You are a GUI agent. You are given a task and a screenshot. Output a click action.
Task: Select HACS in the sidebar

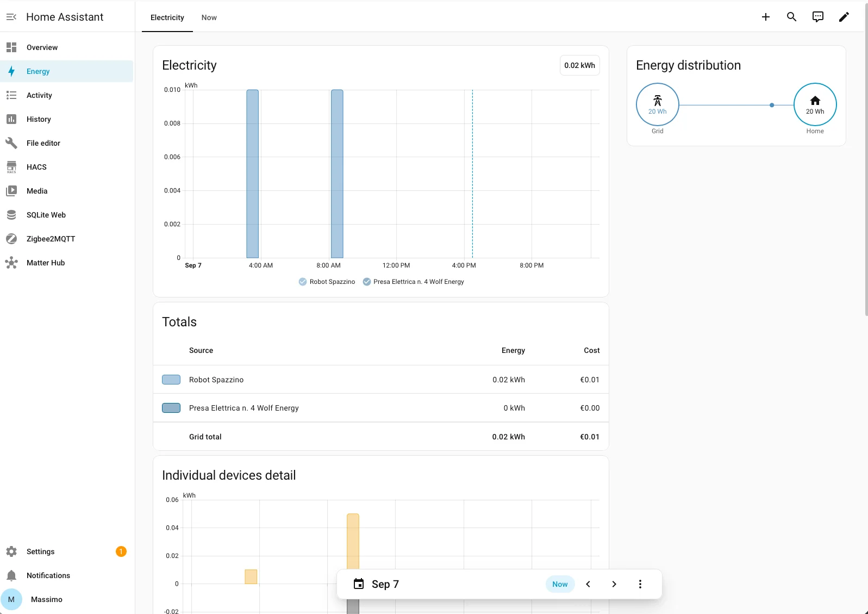66,167
